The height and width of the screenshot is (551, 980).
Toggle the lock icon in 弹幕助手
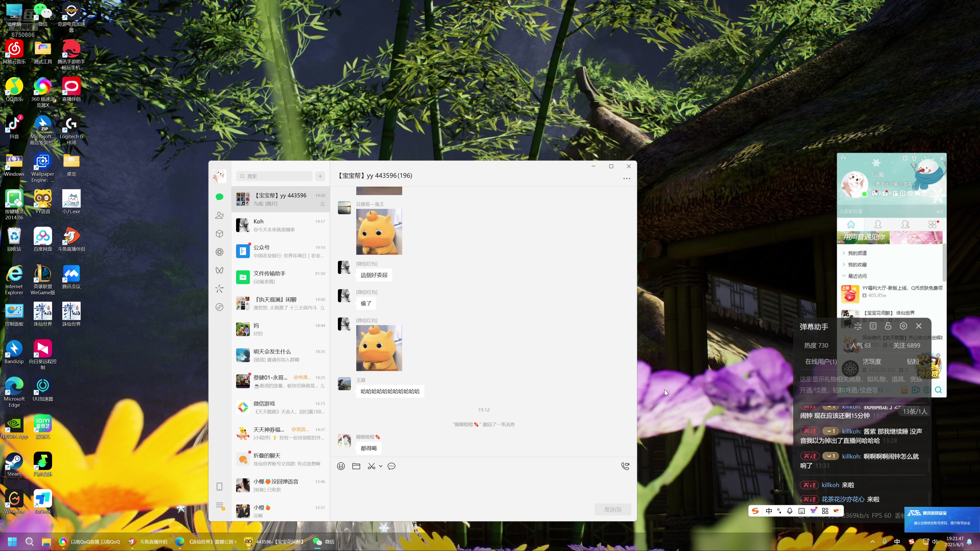pos(888,326)
